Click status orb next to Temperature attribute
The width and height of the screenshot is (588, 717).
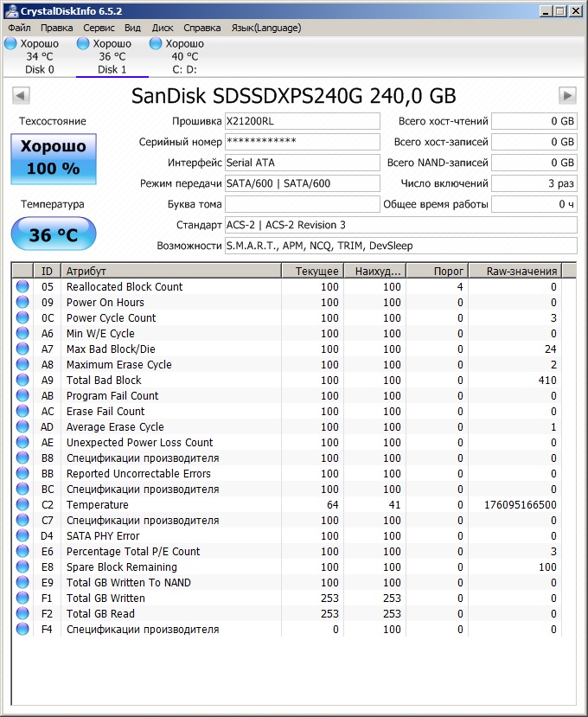click(22, 505)
